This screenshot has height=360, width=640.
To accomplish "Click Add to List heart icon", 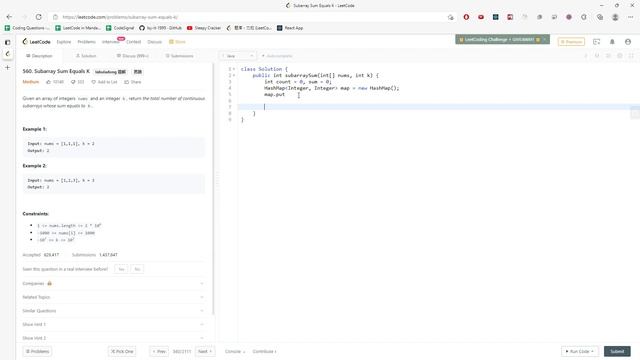I will tap(93, 82).
